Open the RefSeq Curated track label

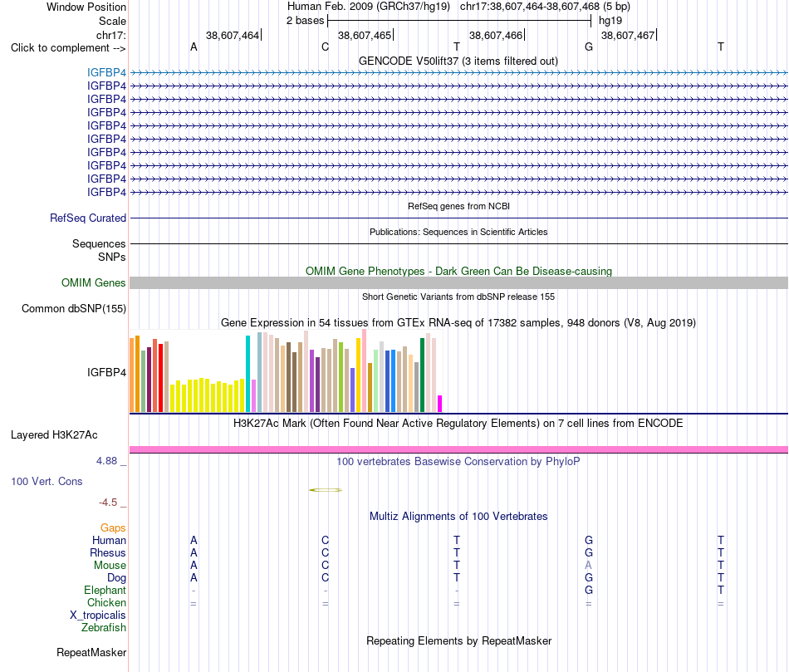(87, 218)
